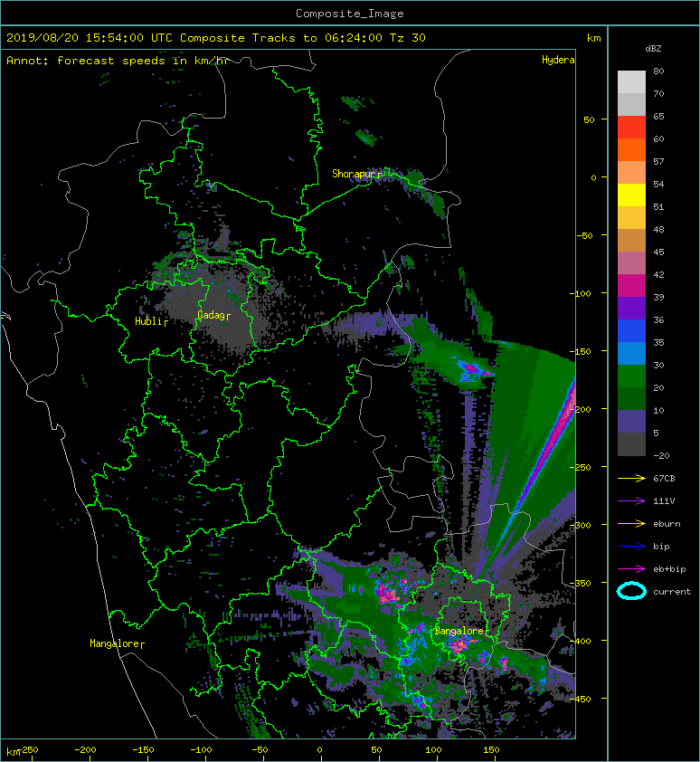
Task: Click the Mangalore city label
Action: (x=114, y=643)
